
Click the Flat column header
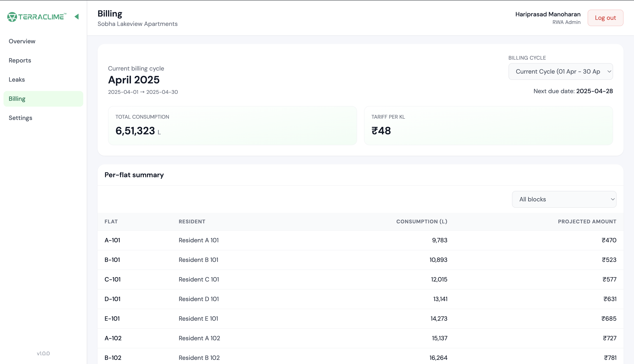(111, 221)
